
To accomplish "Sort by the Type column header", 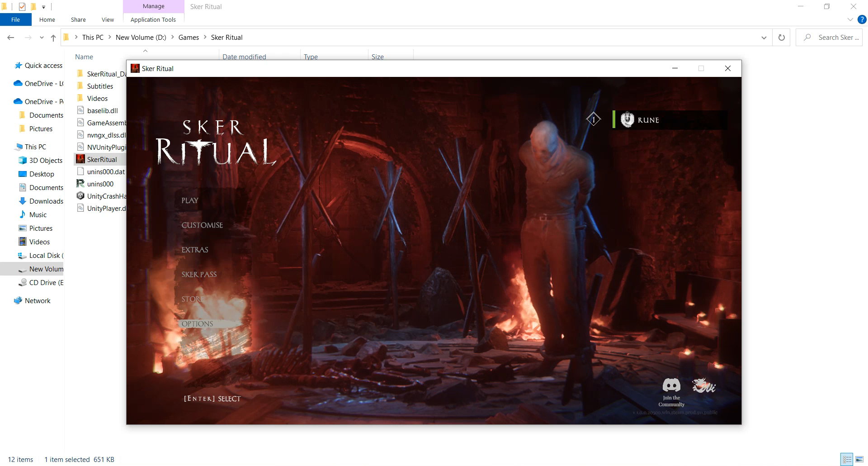I will pyautogui.click(x=311, y=57).
